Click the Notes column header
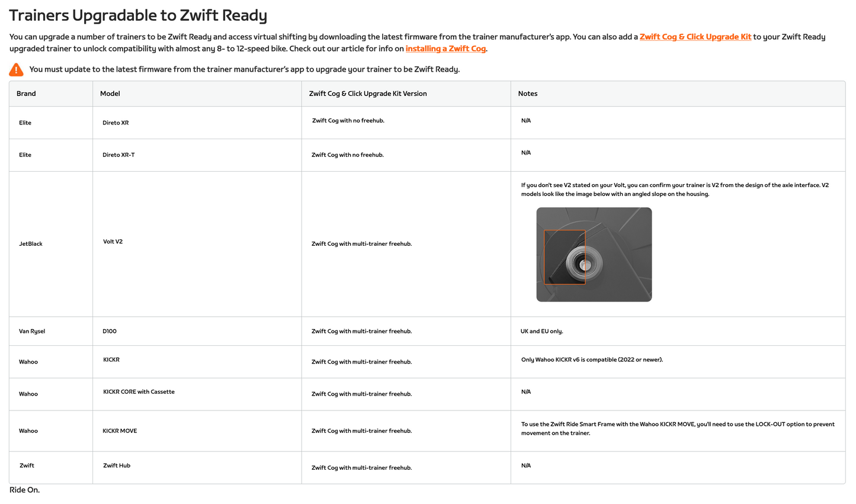The height and width of the screenshot is (504, 856). tap(527, 94)
